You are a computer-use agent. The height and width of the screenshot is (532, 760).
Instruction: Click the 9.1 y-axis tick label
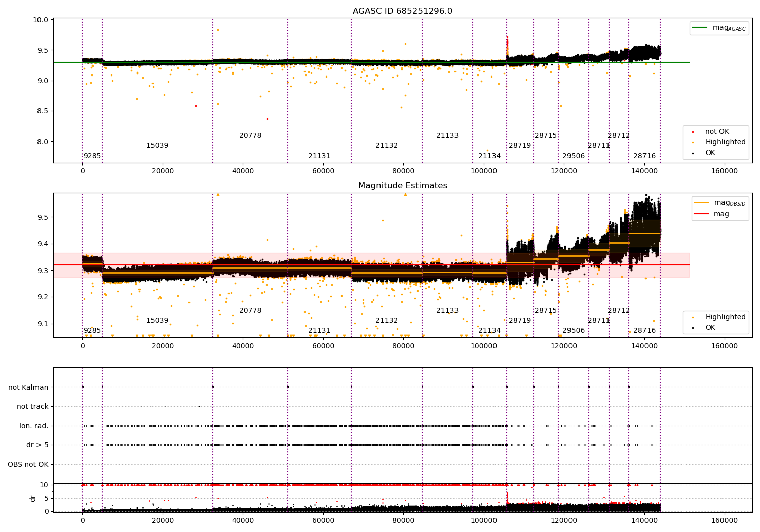click(x=43, y=324)
